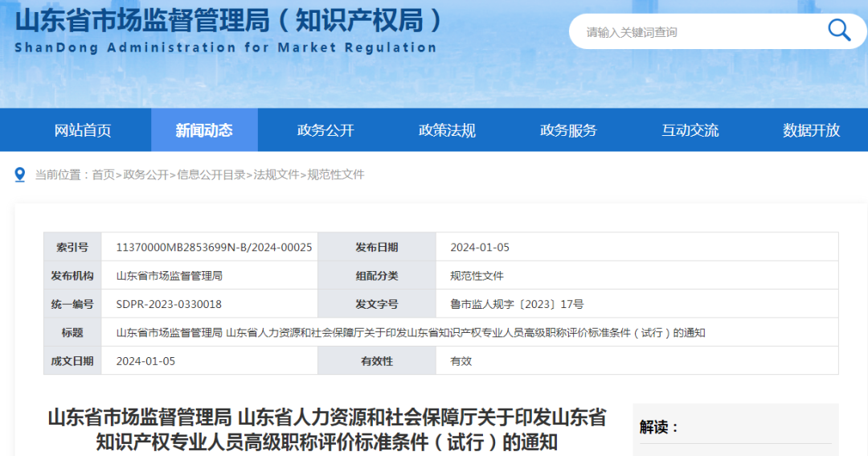Screen dimensions: 868x456
Task: Click the site title 山东省市场监督管理局（知识产权局）
Action: (x=228, y=20)
